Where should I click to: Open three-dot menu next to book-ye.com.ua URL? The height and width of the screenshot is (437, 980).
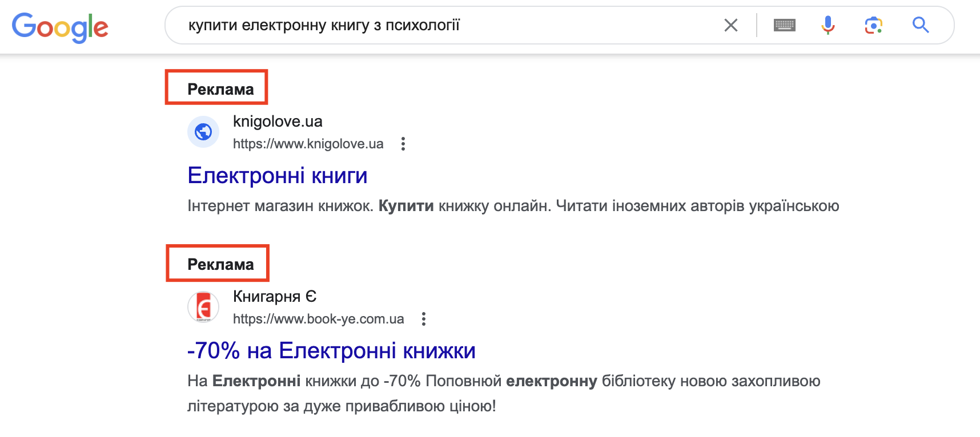[424, 319]
